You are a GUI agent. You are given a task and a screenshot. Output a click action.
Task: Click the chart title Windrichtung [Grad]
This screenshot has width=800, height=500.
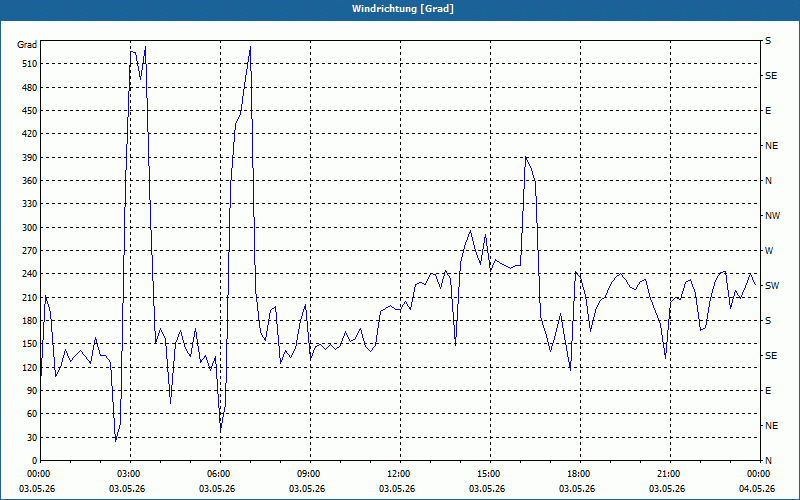[x=403, y=9]
